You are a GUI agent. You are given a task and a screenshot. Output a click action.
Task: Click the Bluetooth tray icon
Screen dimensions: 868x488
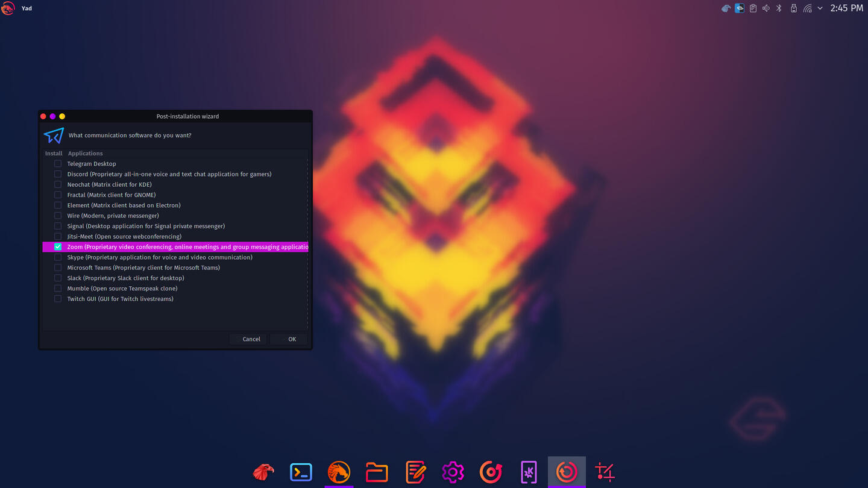pyautogui.click(x=779, y=8)
